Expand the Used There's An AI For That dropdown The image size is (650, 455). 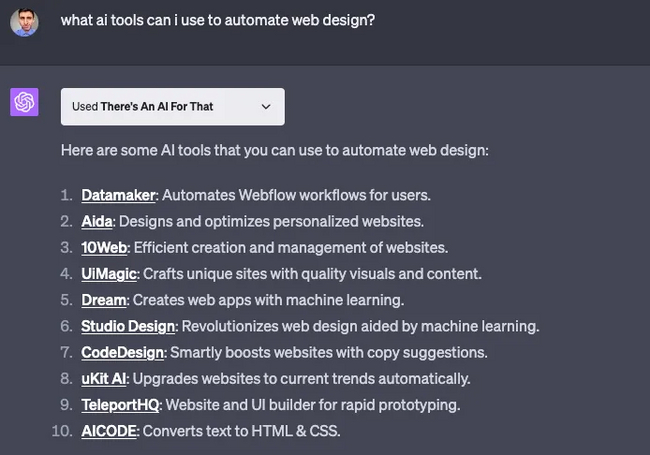tap(172, 106)
